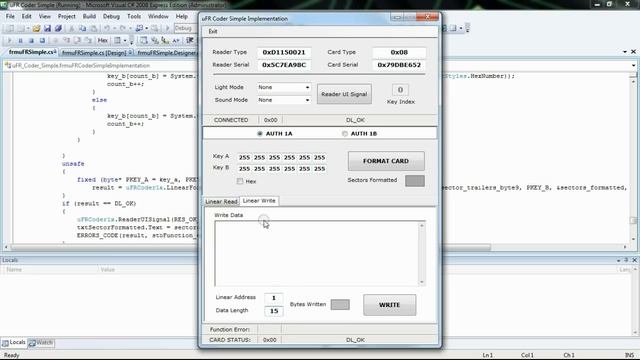This screenshot has height=360, width=640.
Task: Click the Add New Item toolbar icon
Action: [x=22, y=28]
